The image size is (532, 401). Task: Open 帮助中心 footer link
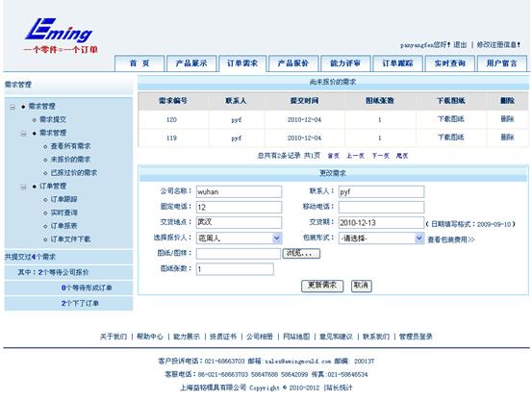tap(150, 337)
